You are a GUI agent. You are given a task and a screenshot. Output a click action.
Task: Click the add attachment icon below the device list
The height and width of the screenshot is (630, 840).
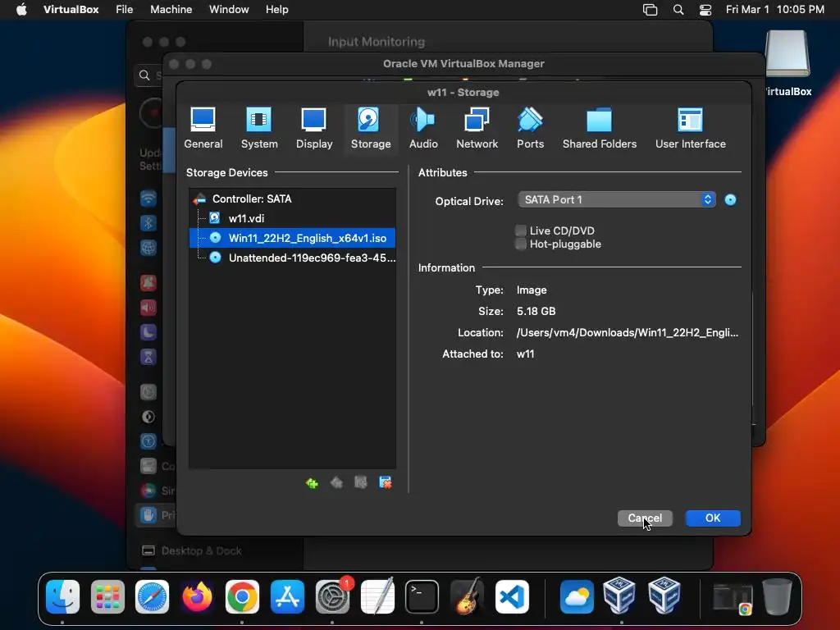(x=361, y=482)
